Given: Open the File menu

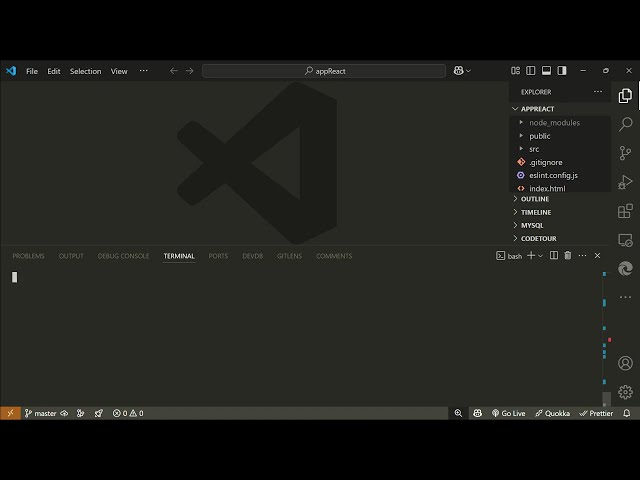Looking at the screenshot, I should (x=32, y=71).
